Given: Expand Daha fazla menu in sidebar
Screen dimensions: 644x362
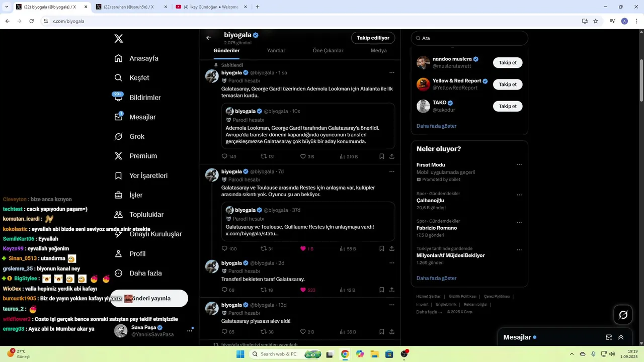Looking at the screenshot, I should (x=138, y=274).
